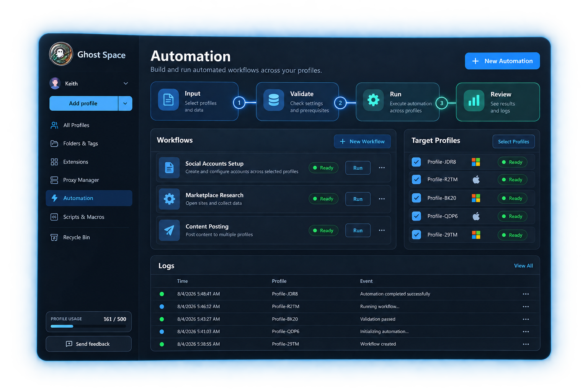This screenshot has height=392, width=588.
Task: Uncheck the Profile-R2TM checkbox
Action: (x=416, y=180)
